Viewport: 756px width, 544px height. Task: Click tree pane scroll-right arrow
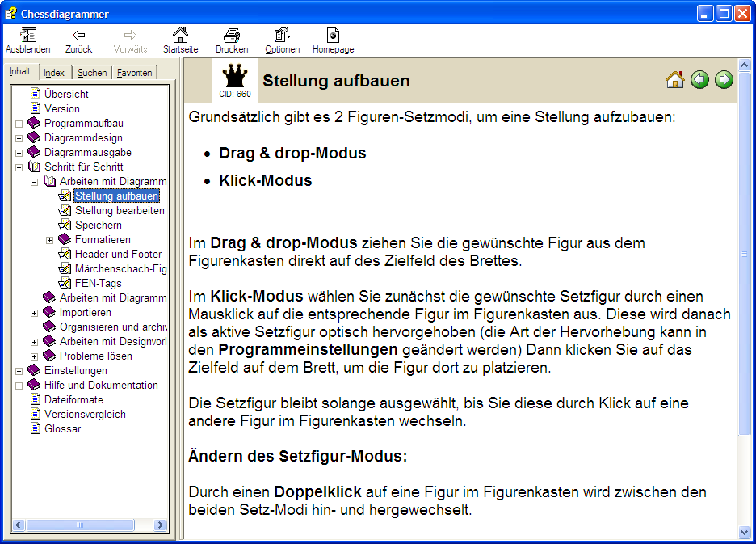[160, 525]
